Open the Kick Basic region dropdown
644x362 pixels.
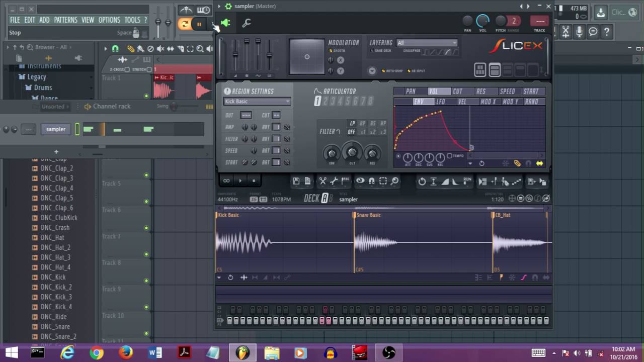pyautogui.click(x=257, y=101)
